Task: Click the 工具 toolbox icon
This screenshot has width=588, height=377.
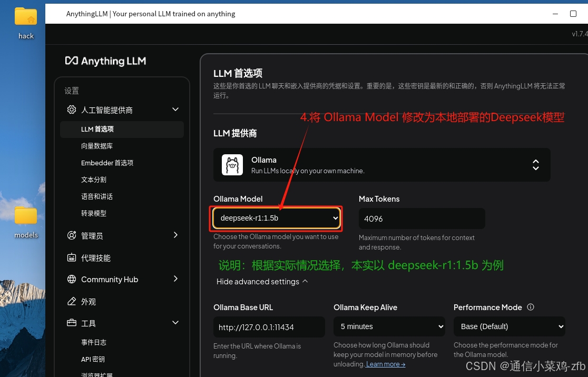Action: pyautogui.click(x=71, y=323)
